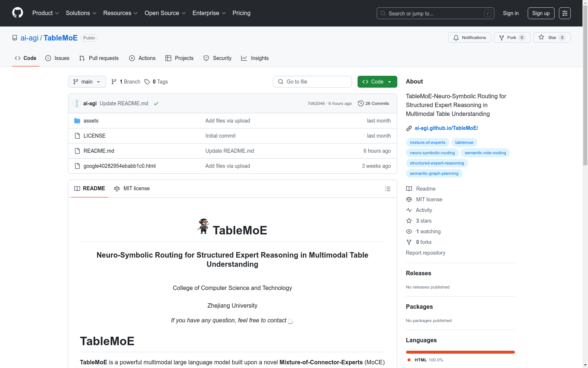Click the link icon beside website URL
Screen dimensions: 588x368
409,128
